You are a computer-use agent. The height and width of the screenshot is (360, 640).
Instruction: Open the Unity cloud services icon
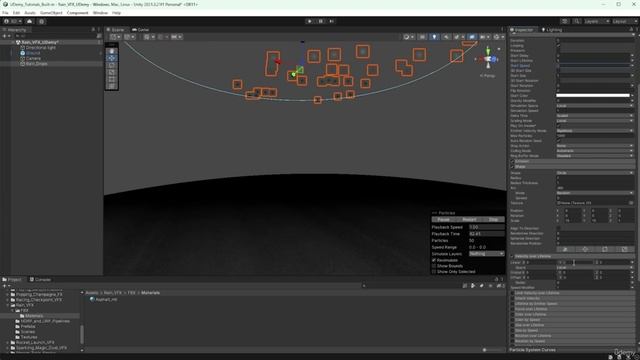click(29, 21)
